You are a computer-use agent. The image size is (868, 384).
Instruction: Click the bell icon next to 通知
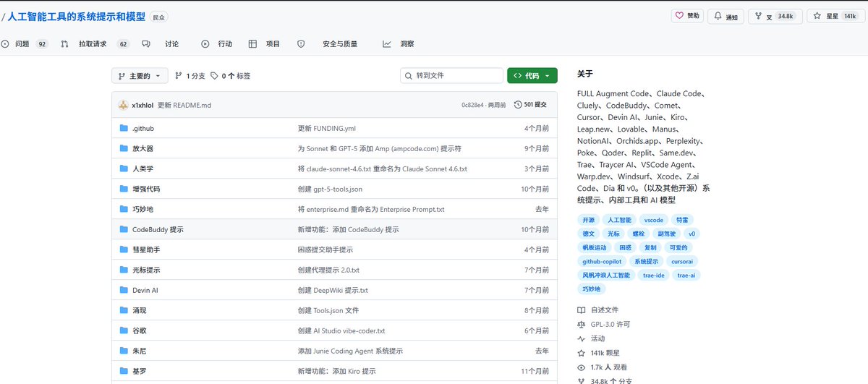click(x=718, y=15)
